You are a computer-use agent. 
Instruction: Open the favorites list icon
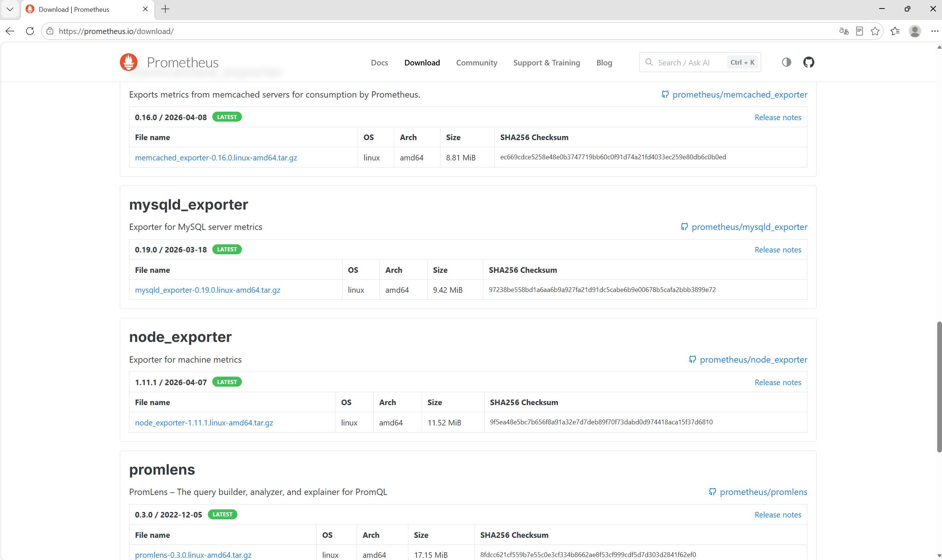895,31
